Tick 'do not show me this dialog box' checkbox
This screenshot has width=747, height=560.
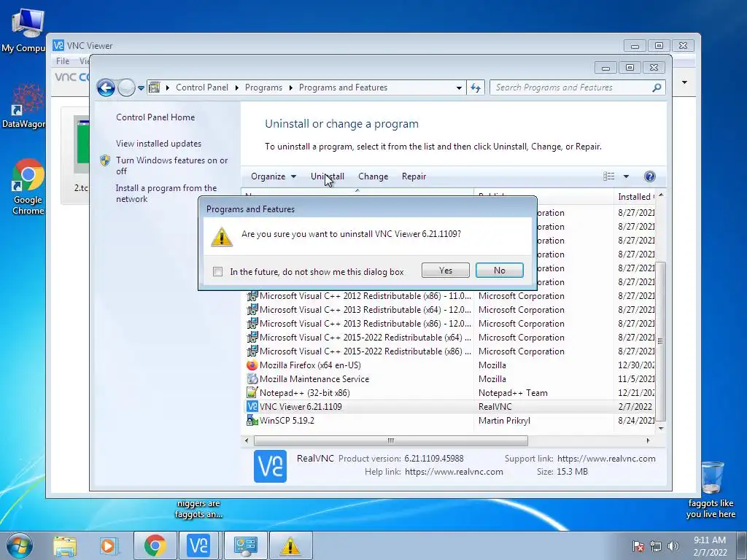(217, 271)
